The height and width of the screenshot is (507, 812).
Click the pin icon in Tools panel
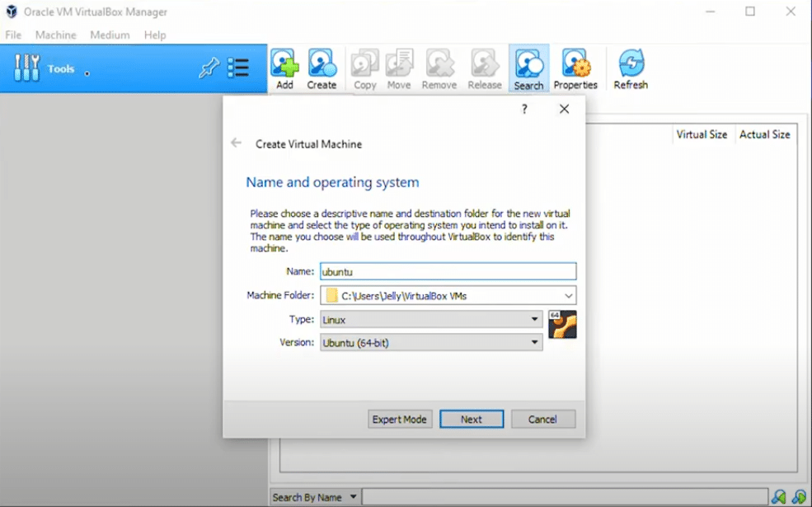click(209, 68)
